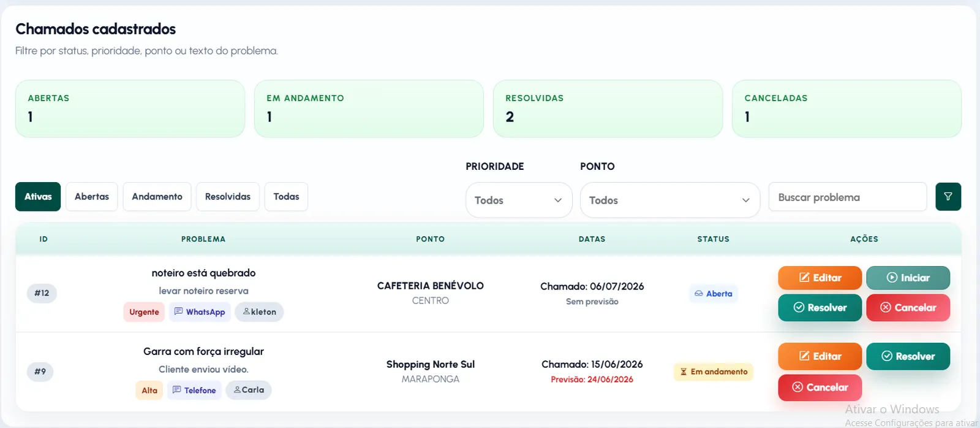
Task: Click the MARAPONGA neighborhood text
Action: click(431, 380)
